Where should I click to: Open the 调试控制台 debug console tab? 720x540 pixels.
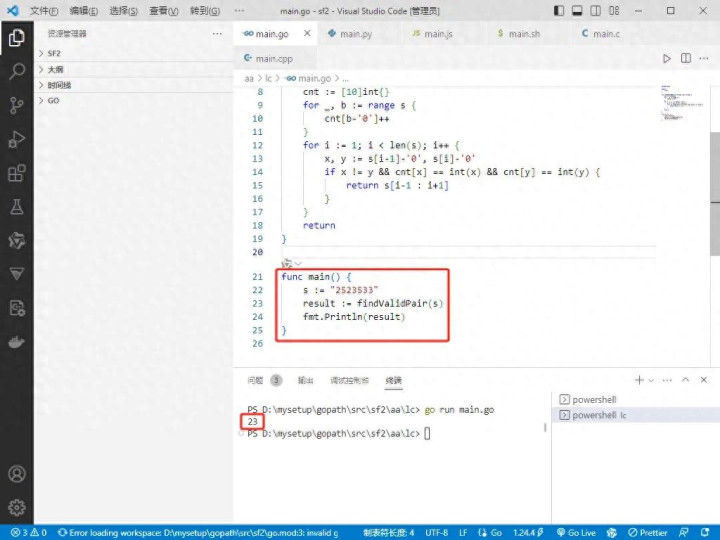[x=349, y=380]
